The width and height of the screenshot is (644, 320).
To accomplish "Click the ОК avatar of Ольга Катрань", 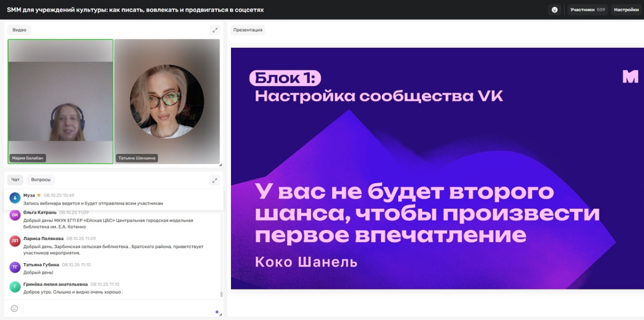I will [15, 215].
